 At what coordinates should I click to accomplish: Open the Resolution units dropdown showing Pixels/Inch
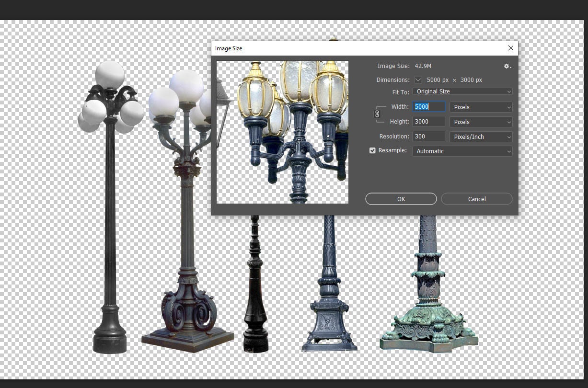coord(481,137)
